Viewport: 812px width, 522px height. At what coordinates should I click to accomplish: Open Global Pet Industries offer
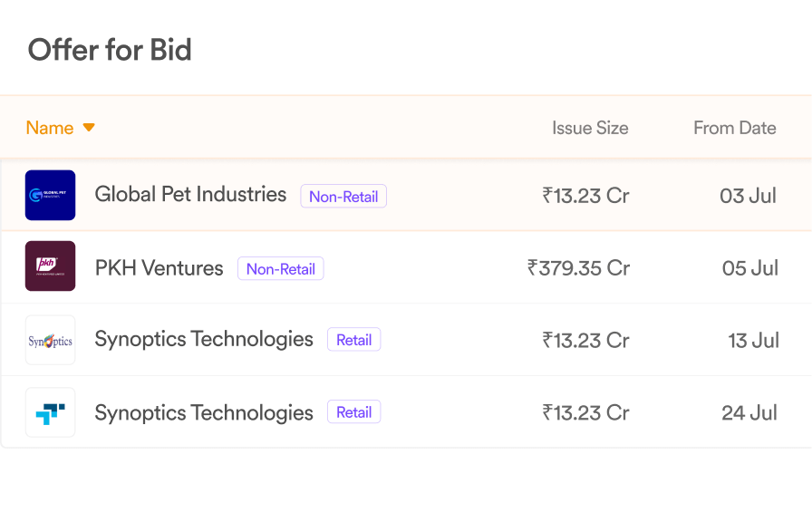(190, 195)
